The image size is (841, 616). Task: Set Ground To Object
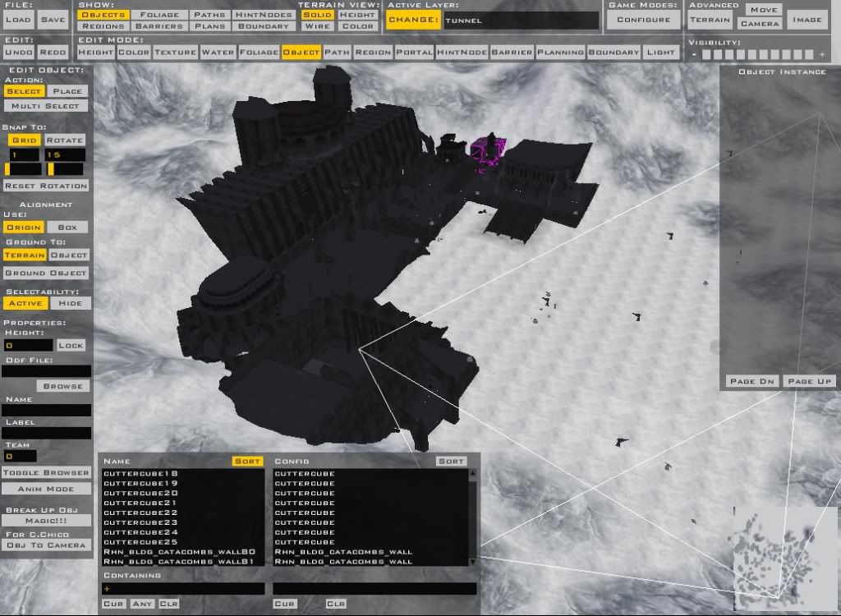[x=69, y=255]
